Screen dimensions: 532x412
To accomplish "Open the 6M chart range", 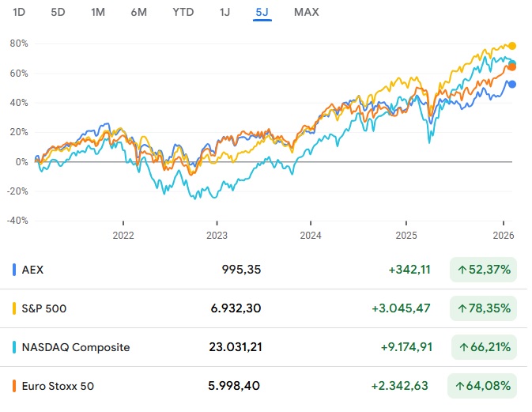I will point(138,12).
